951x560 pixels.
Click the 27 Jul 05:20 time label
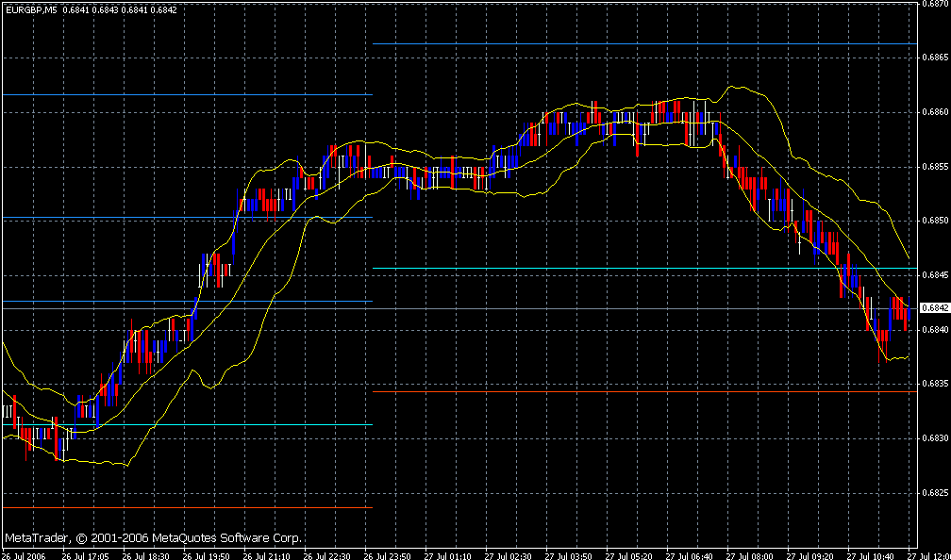click(x=627, y=555)
